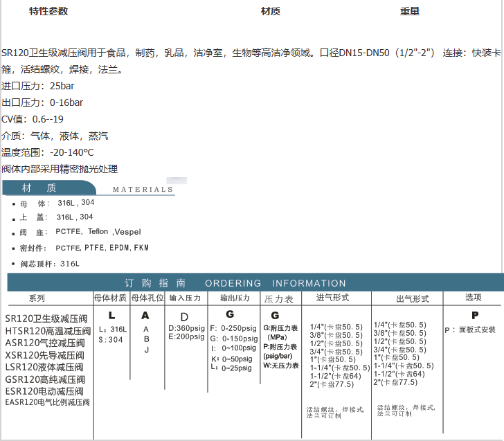Click XSR120先导减压阀 in series list
Screen dimensions: 504x441
pos(45,355)
